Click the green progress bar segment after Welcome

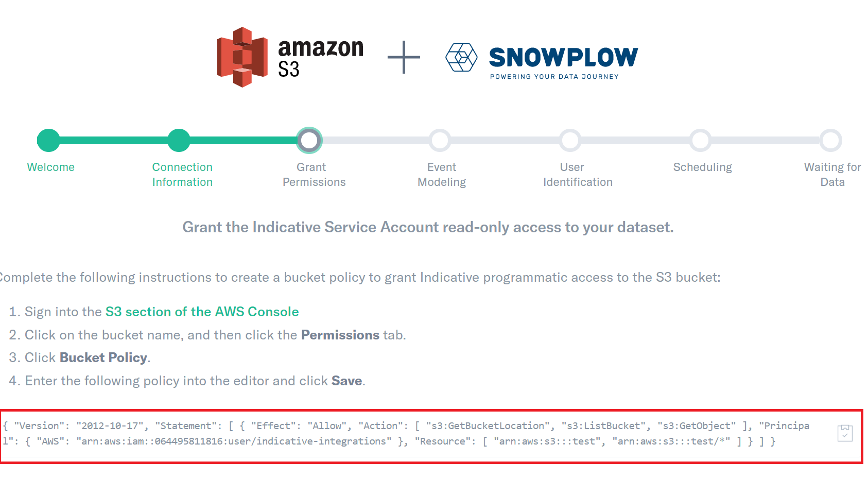point(114,140)
